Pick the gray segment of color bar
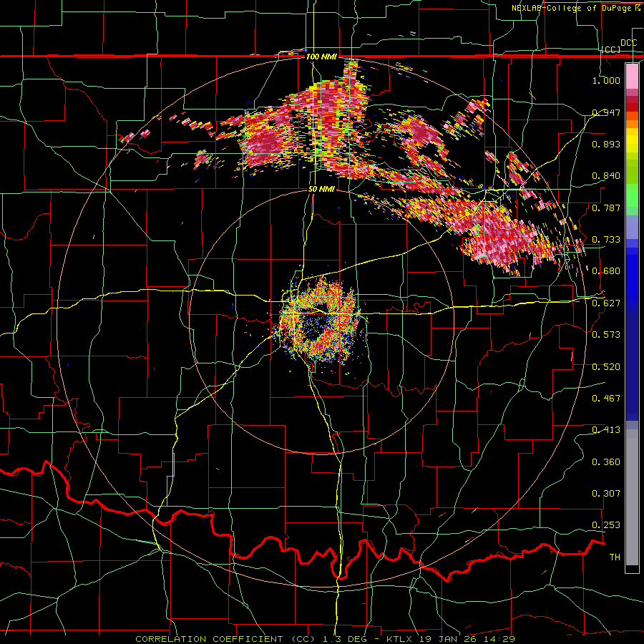 [x=632, y=497]
